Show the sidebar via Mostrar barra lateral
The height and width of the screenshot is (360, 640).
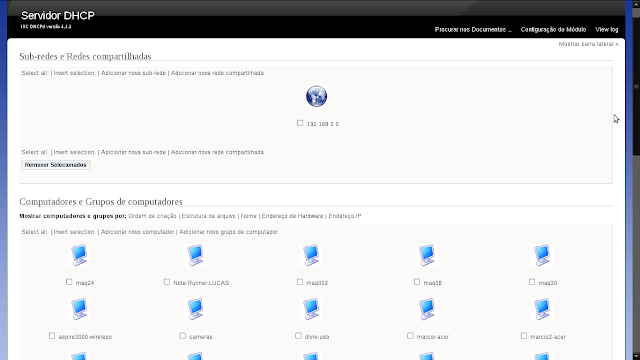[589, 44]
